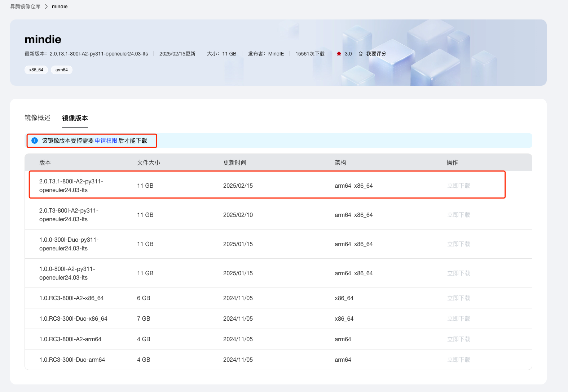Click the 6 GB file size cell
The height and width of the screenshot is (392, 568).
click(x=144, y=298)
